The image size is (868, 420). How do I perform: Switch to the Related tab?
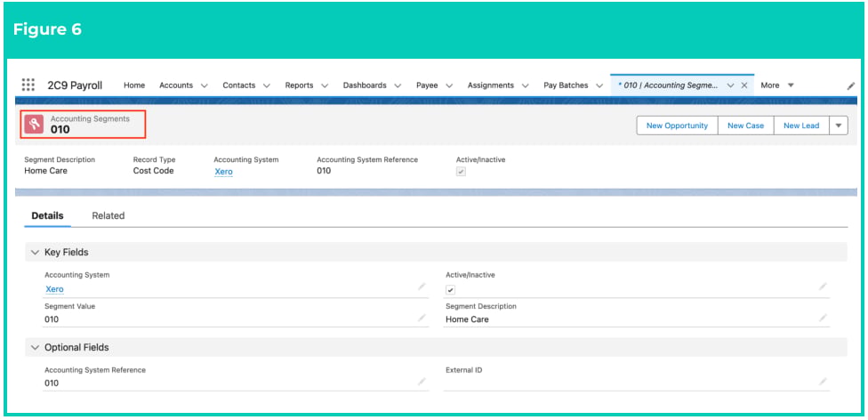click(108, 215)
